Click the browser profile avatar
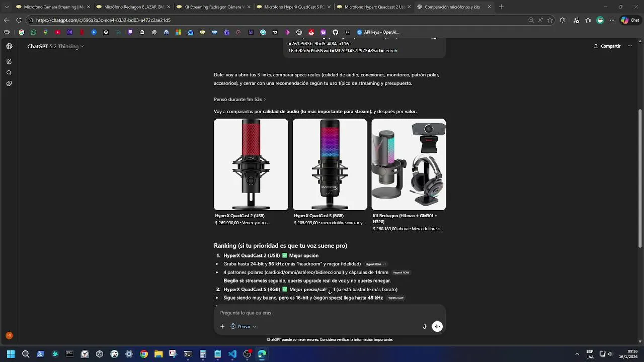The image size is (644, 362). [600, 20]
